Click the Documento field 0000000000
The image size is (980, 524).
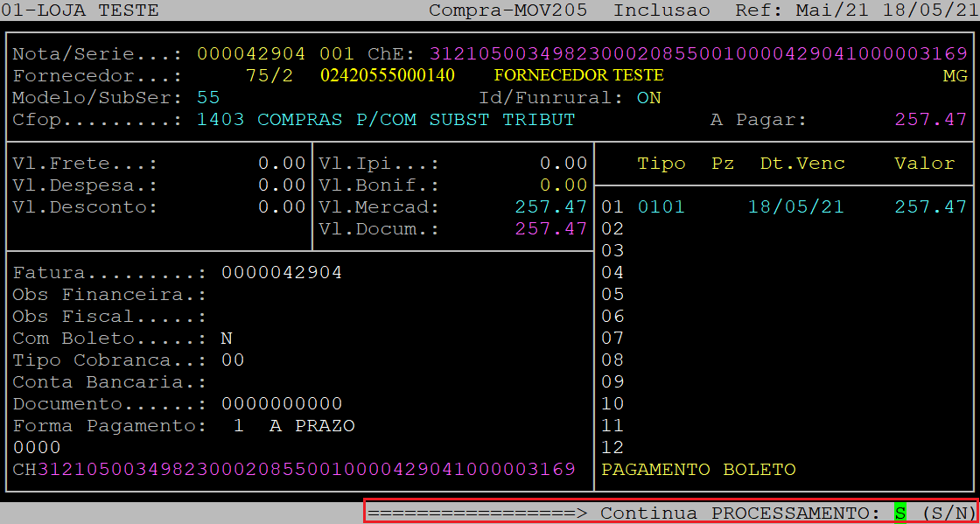click(x=281, y=404)
